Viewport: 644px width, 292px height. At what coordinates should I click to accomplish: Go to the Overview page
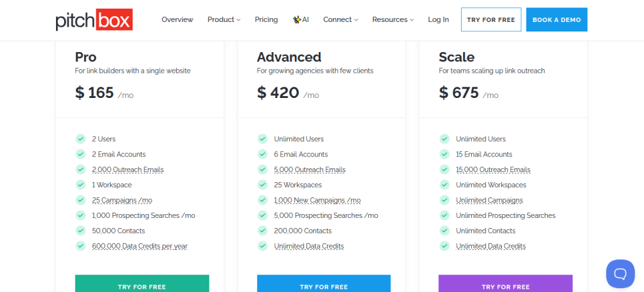click(x=177, y=19)
